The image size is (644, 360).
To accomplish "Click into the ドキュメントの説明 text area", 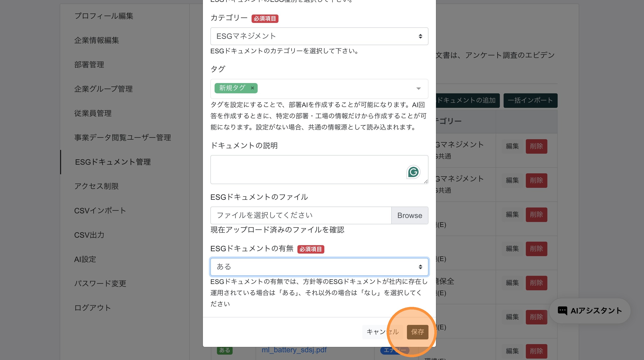I will pyautogui.click(x=307, y=170).
